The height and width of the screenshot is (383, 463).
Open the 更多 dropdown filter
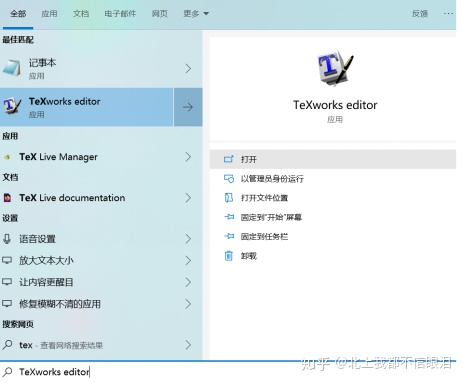(x=196, y=14)
